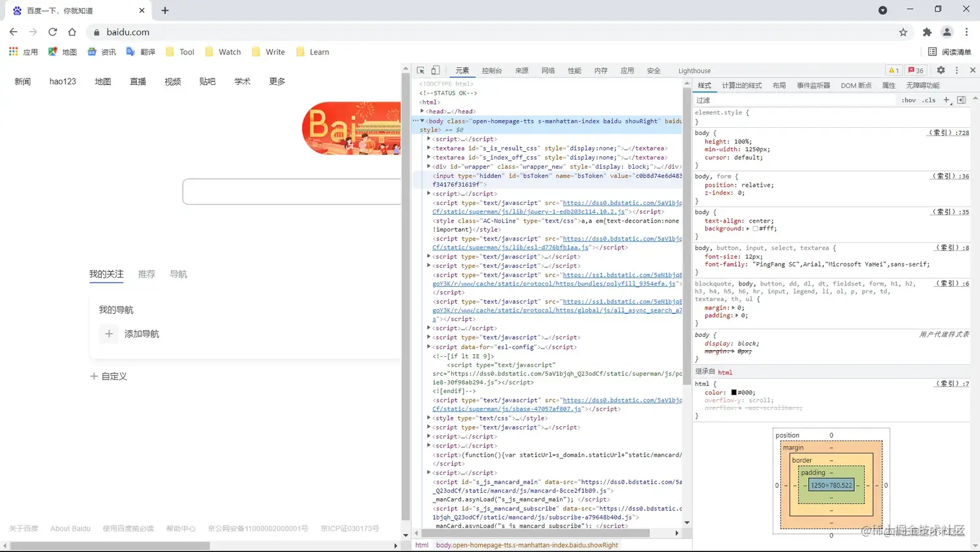Open the browser extensions puzzle icon
Screen dimensions: 980x552
click(927, 32)
